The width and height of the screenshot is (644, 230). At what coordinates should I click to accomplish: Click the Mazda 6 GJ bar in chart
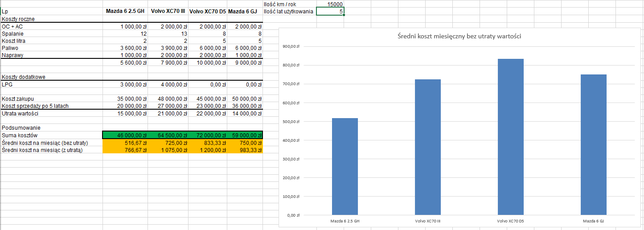(x=593, y=144)
